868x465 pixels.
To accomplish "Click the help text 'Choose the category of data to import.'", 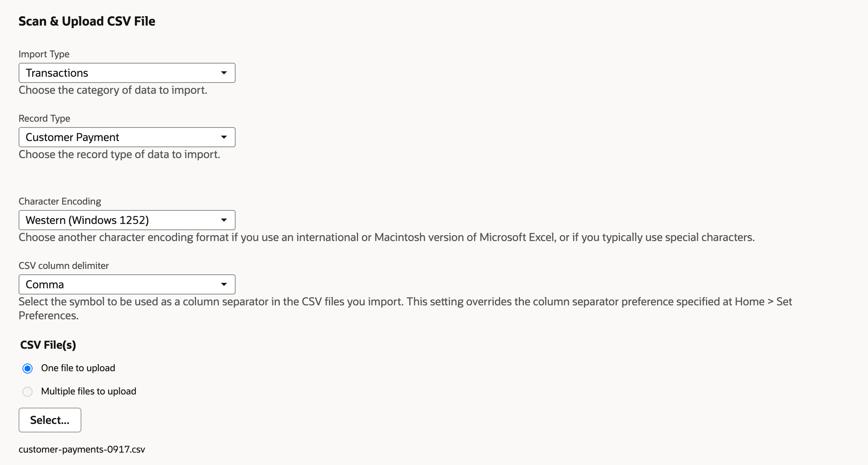I will pyautogui.click(x=113, y=90).
